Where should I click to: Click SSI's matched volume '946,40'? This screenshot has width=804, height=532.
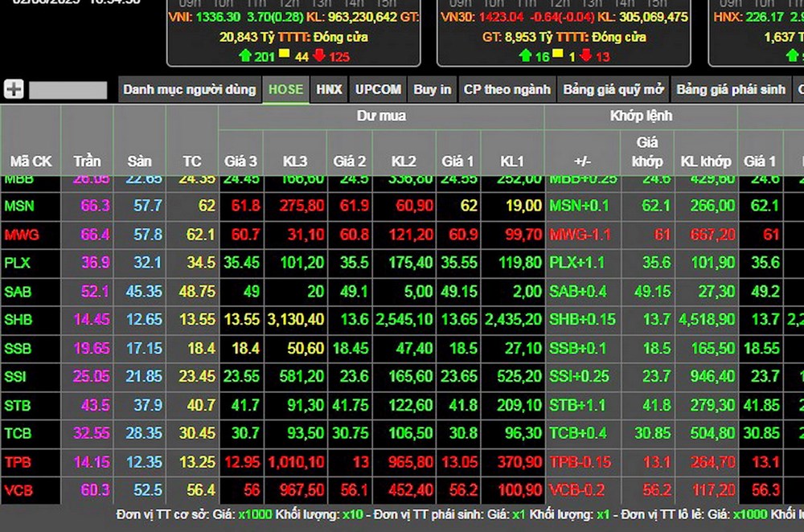[712, 377]
